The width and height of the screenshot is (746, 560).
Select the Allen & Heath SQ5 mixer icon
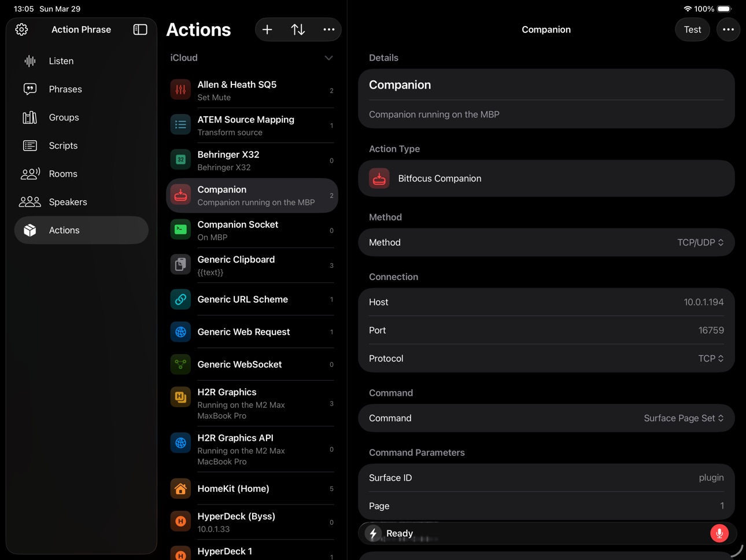click(x=180, y=90)
